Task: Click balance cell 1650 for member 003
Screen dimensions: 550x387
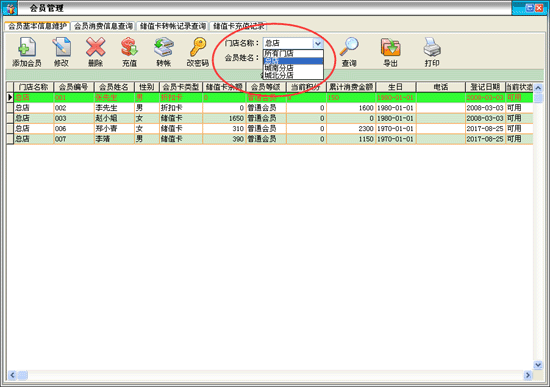Action: pos(224,118)
